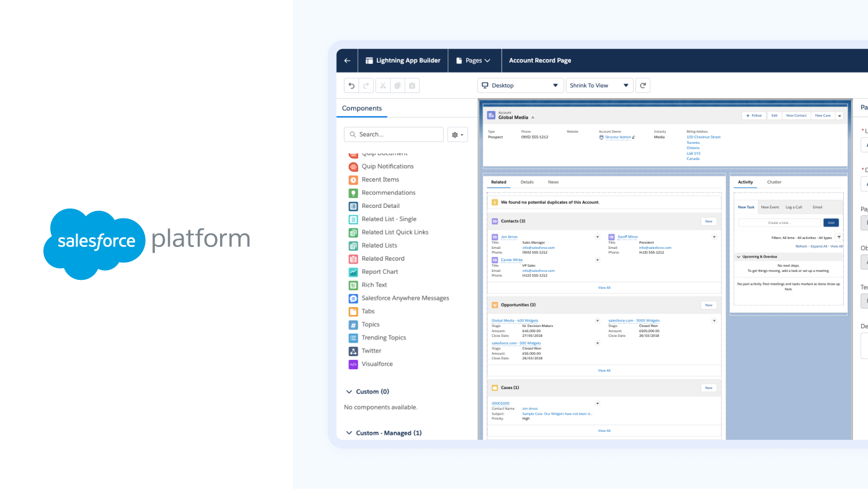Switch to the Related tab

(x=498, y=182)
